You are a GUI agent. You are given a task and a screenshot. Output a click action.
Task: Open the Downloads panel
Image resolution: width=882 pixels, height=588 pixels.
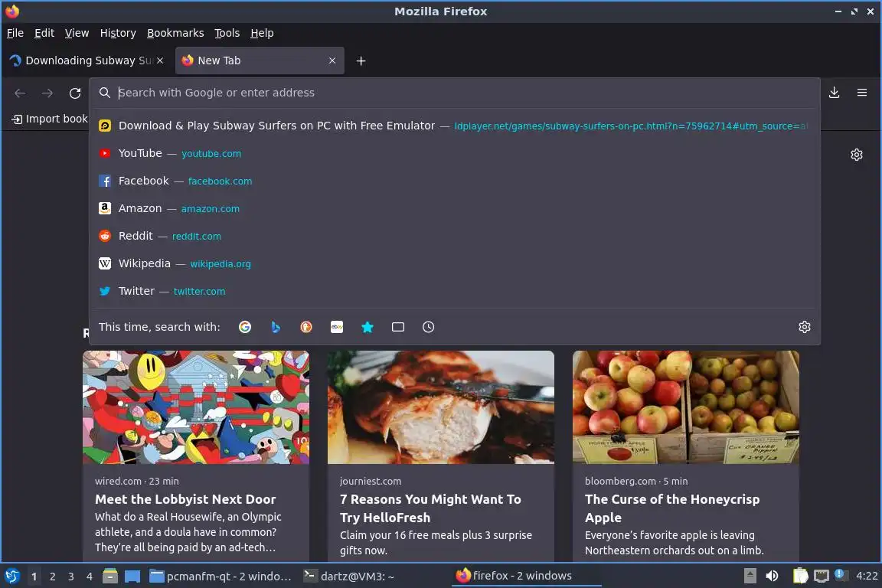pos(835,93)
